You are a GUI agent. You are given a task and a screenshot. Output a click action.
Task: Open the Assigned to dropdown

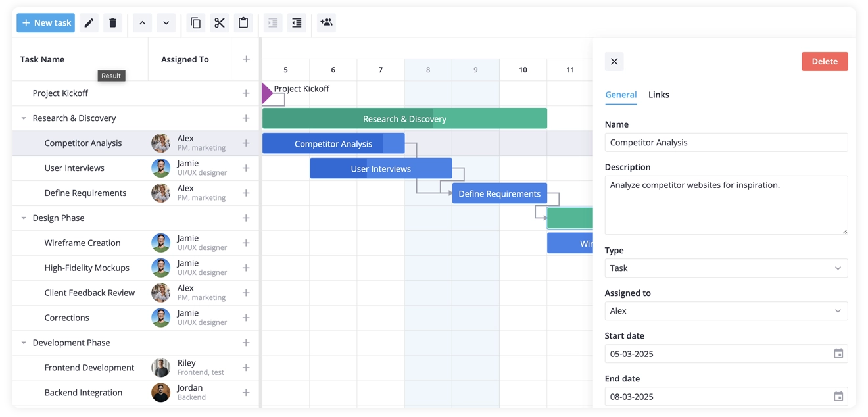tap(726, 311)
